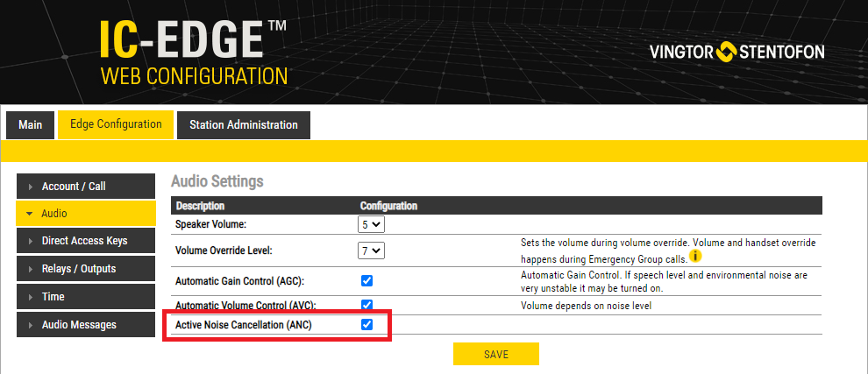
Task: Click the SAVE button
Action: [x=496, y=354]
